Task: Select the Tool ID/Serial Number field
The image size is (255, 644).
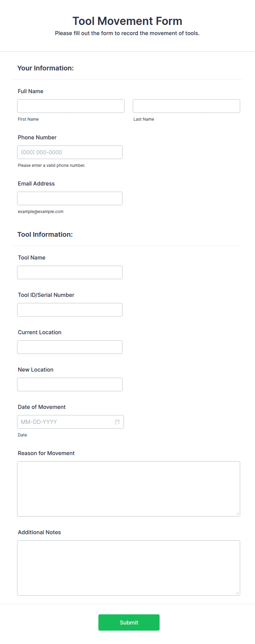Action: tap(70, 310)
